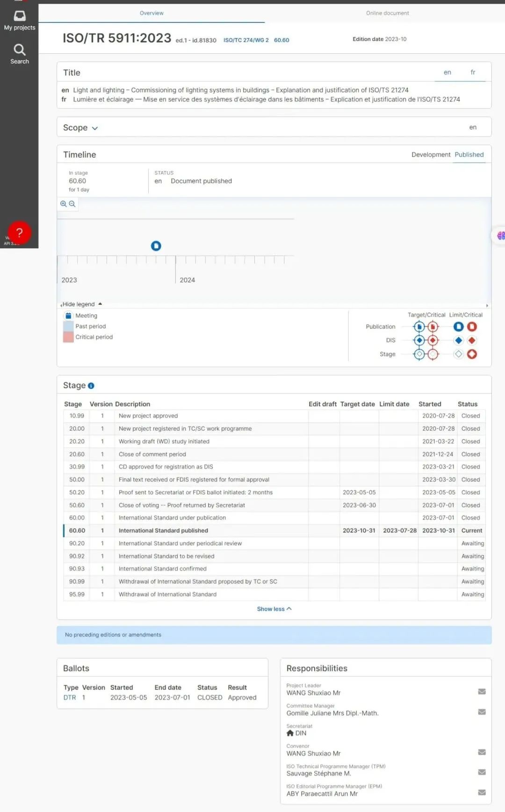Image resolution: width=505 pixels, height=812 pixels.
Task: Click the Stage info icon
Action: 91,386
